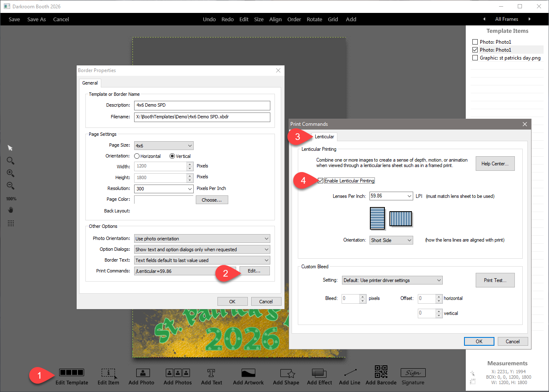549x392 pixels.
Task: Select the hand pan tool
Action: pyautogui.click(x=11, y=210)
